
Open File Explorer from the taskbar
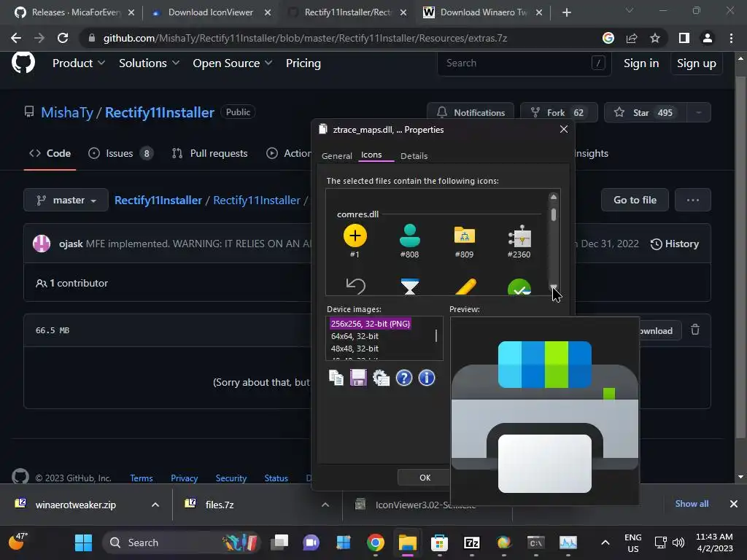pyautogui.click(x=408, y=542)
